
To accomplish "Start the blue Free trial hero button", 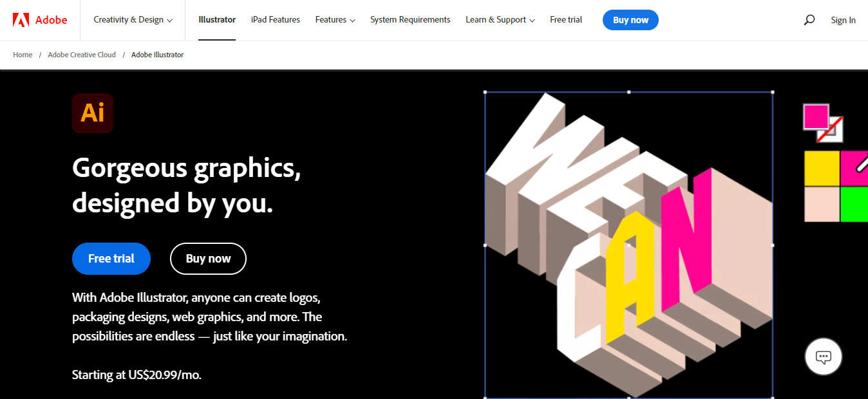I will 111,259.
